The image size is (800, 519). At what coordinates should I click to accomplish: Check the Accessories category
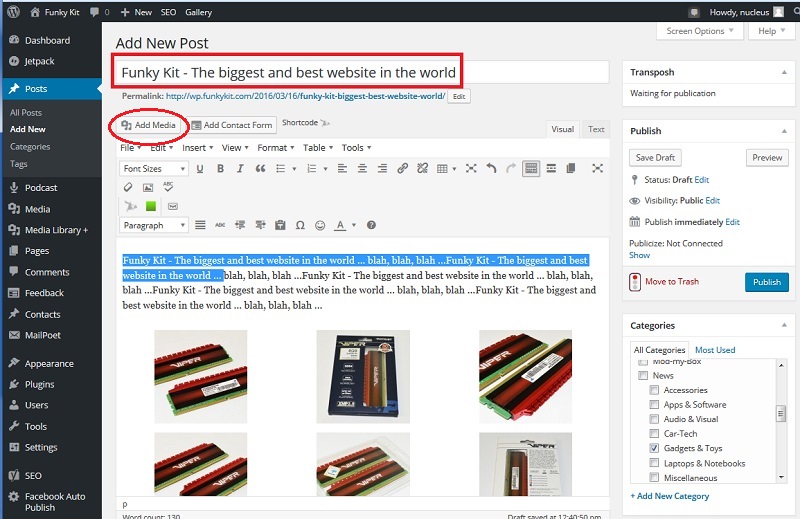(x=654, y=390)
